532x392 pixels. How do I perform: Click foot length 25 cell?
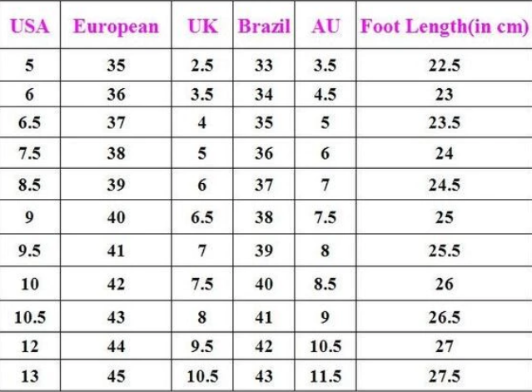(x=445, y=217)
